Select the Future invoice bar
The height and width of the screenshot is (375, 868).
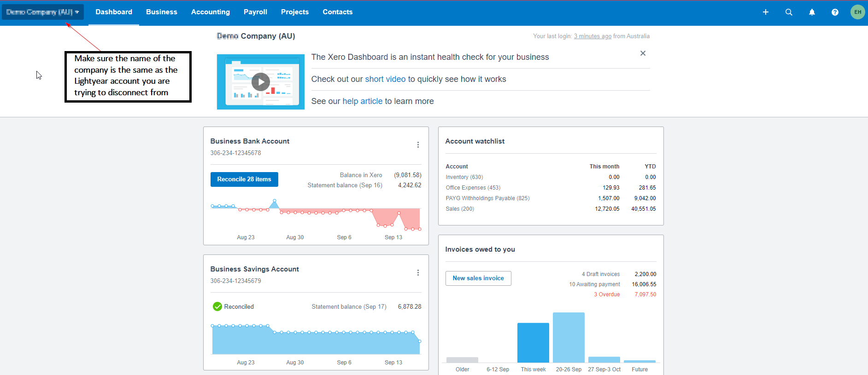[x=639, y=361]
